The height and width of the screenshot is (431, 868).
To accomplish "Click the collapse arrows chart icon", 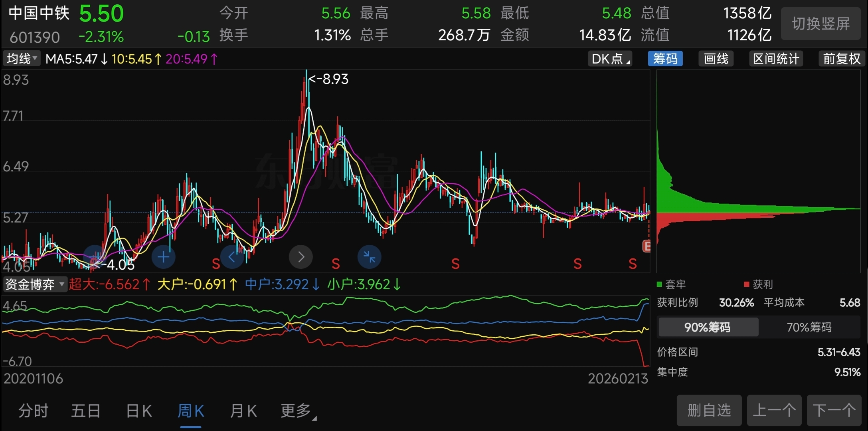I will coord(370,257).
